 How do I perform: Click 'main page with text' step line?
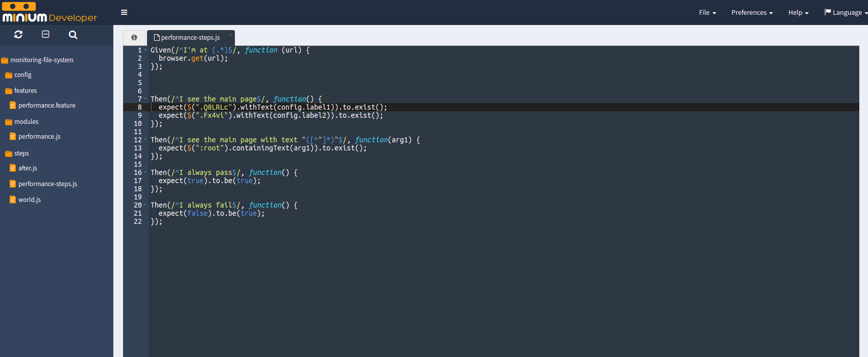(285, 140)
